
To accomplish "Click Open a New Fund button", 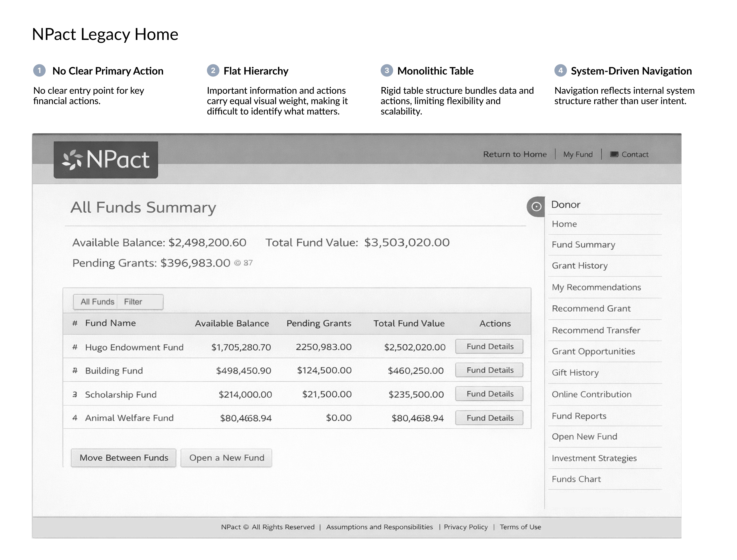I will tap(226, 458).
